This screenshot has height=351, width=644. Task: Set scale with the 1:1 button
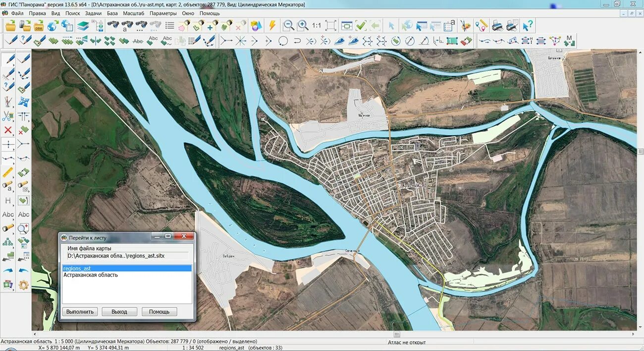(316, 25)
